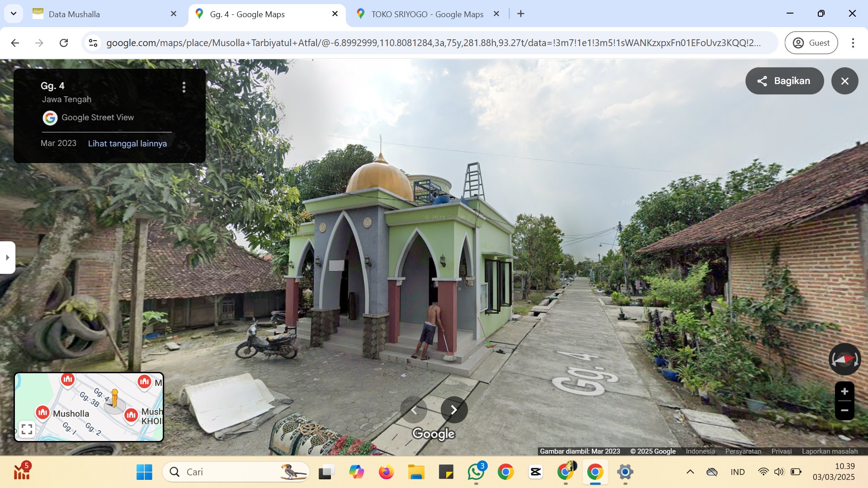Screen dimensions: 868x488
Task: Open the widgets icon with badge 5
Action: (22, 471)
